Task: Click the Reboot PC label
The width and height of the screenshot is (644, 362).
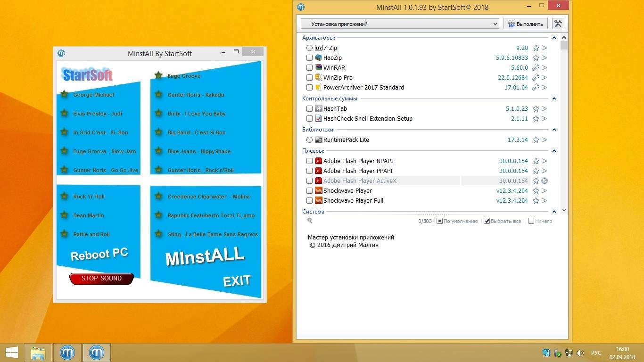Action: pos(99,254)
